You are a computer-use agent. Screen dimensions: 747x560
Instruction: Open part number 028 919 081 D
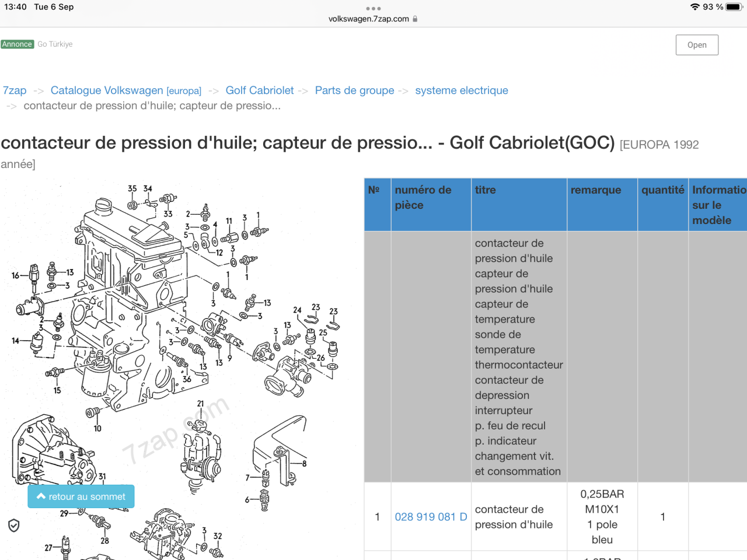coord(431,517)
